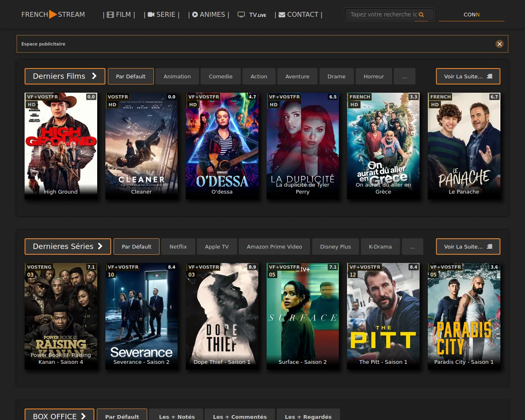Open the O'dessa movie poster
525x420 pixels.
pyautogui.click(x=222, y=146)
